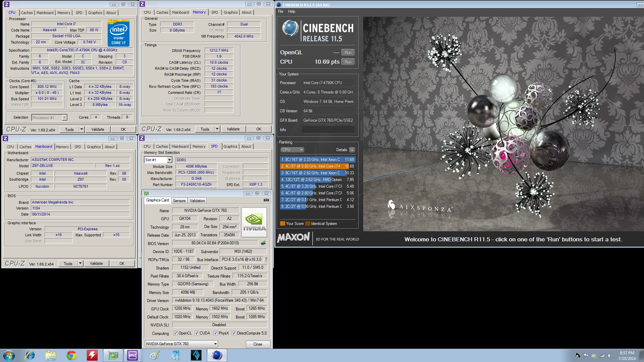Switch to Cinebench via its taskbar icon
The width and height of the screenshot is (644, 362).
pos(217,355)
